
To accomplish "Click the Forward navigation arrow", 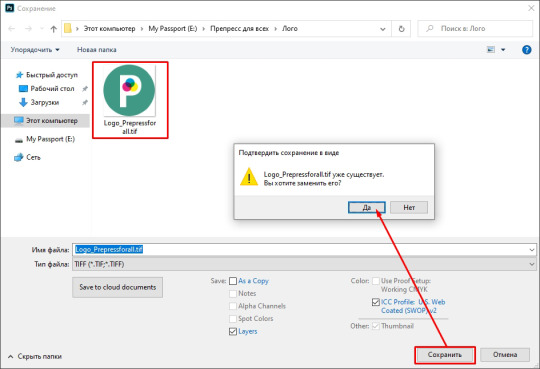I will 28,29.
